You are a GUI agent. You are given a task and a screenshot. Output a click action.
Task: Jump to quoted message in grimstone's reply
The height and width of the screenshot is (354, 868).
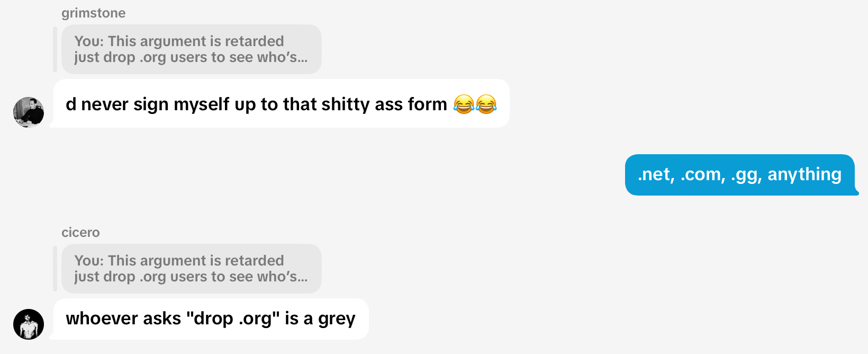192,49
